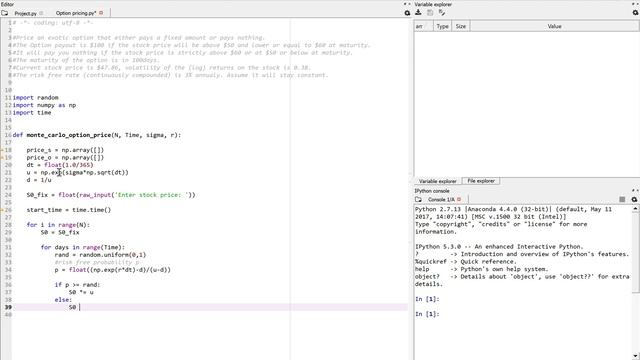This screenshot has height=360, width=640.
Task: Open the IPython console options gear
Action: tap(634, 200)
